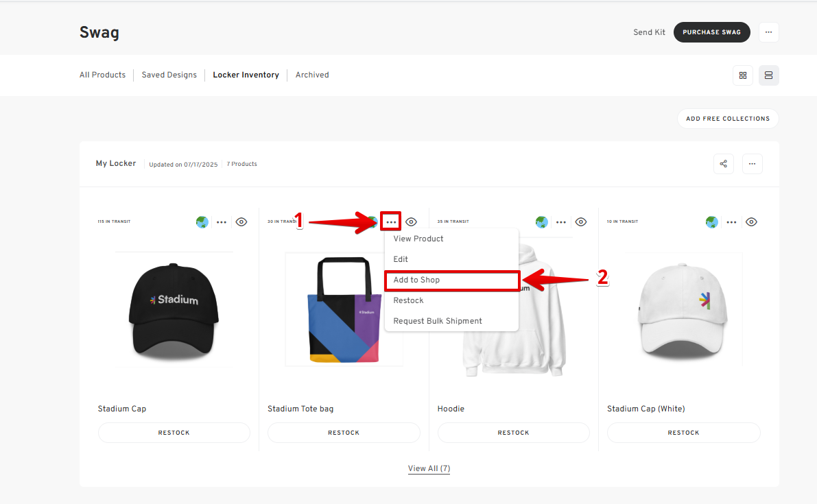
Task: Open more options next to Purchase Swag
Action: coord(768,32)
